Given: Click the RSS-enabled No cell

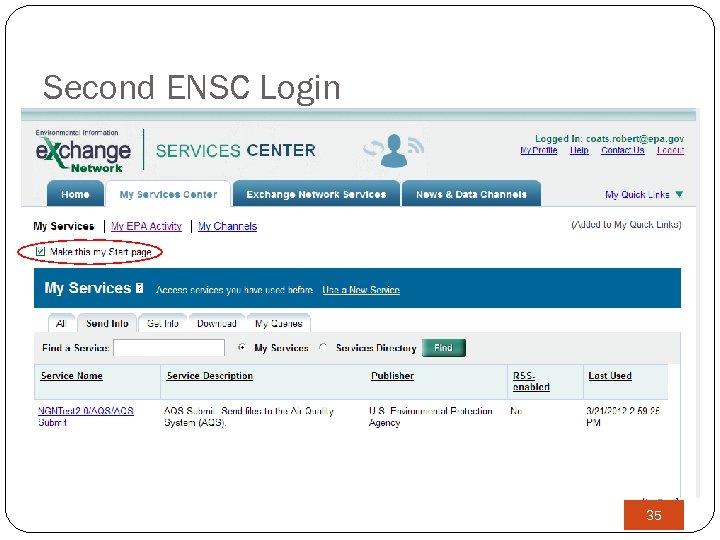Looking at the screenshot, I should coord(516,411).
